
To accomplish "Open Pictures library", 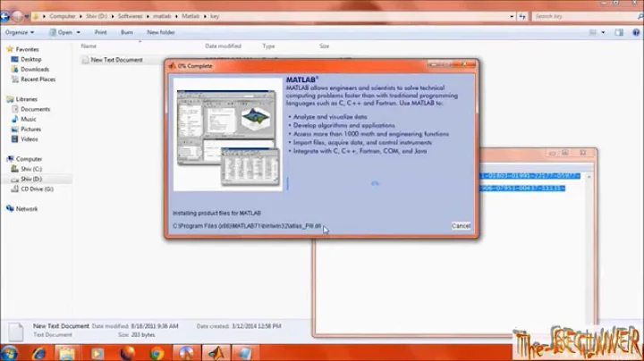I will [x=30, y=130].
